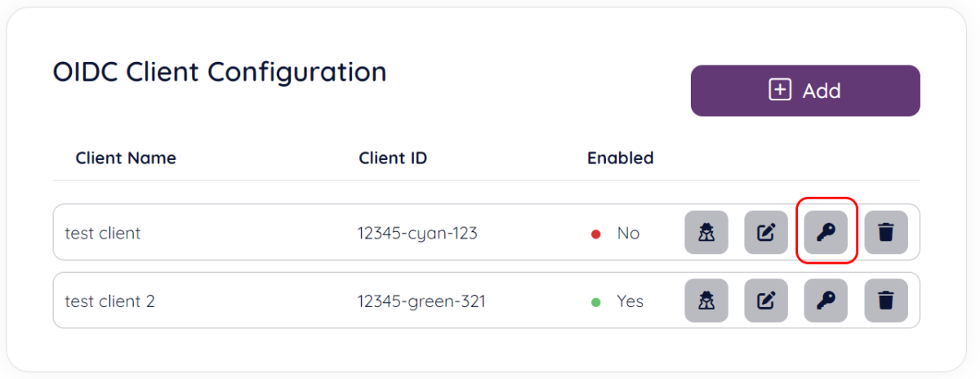Click the plus icon on the Add button

780,91
